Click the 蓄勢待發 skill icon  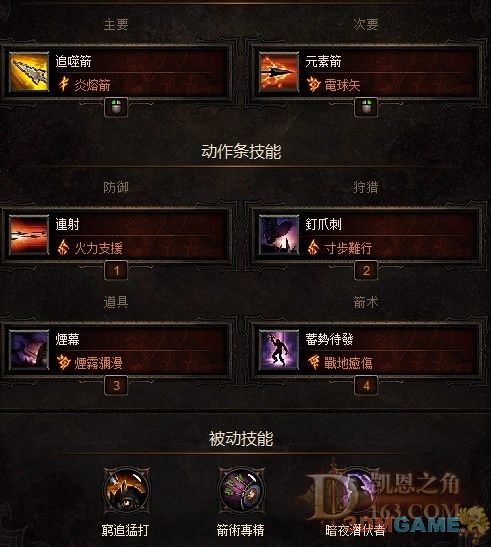(279, 350)
